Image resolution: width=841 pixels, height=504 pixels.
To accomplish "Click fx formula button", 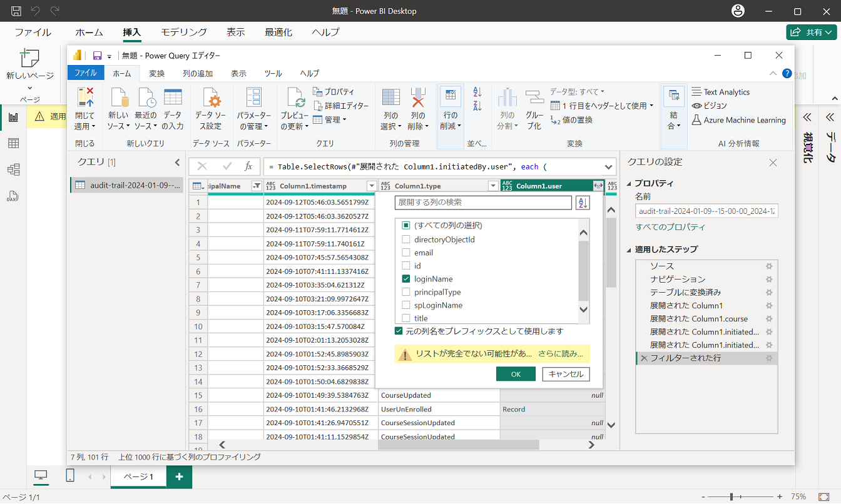I will (x=248, y=166).
